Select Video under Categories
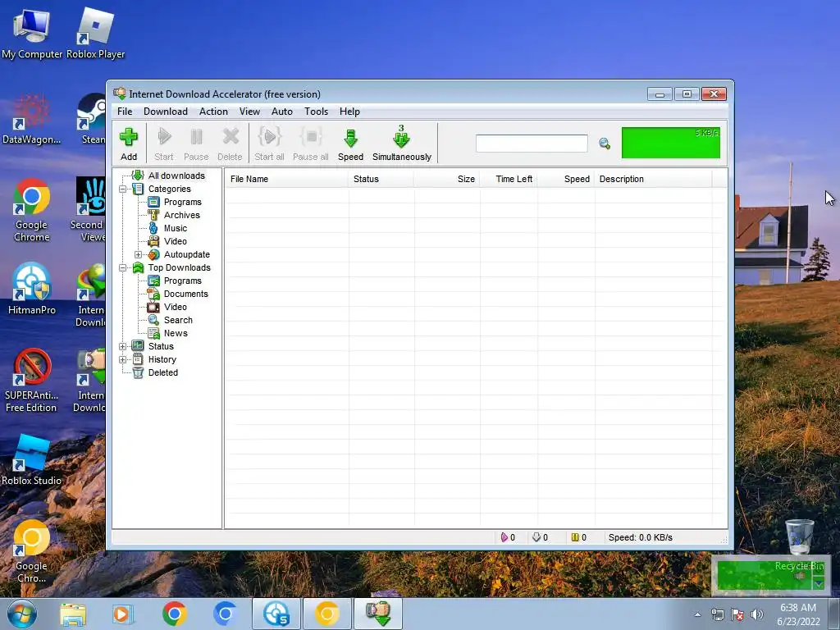Screen dimensions: 840x630 [176, 241]
